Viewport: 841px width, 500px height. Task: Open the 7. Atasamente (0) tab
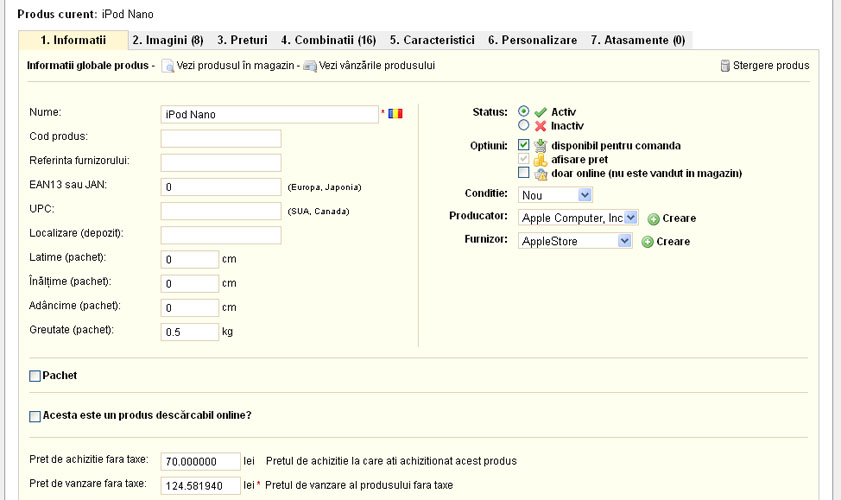[638, 40]
